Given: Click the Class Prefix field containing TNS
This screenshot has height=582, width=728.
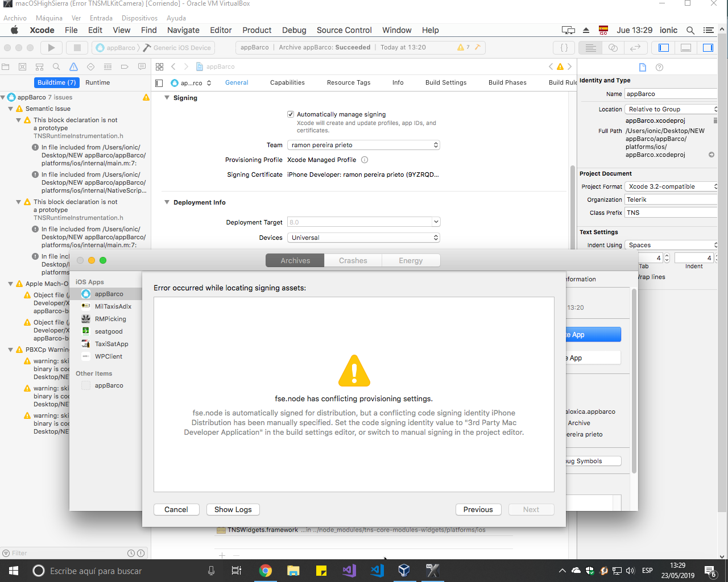Looking at the screenshot, I should coord(671,213).
